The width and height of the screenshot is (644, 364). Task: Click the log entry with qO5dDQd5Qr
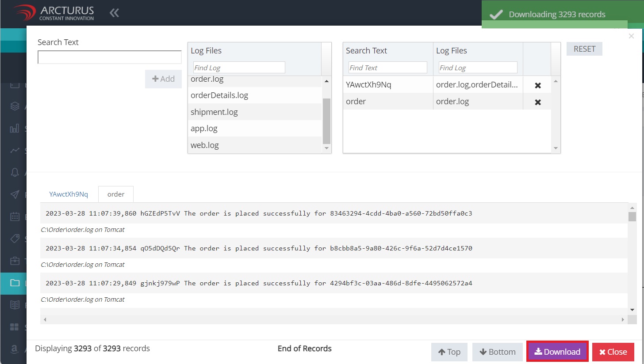(333, 248)
